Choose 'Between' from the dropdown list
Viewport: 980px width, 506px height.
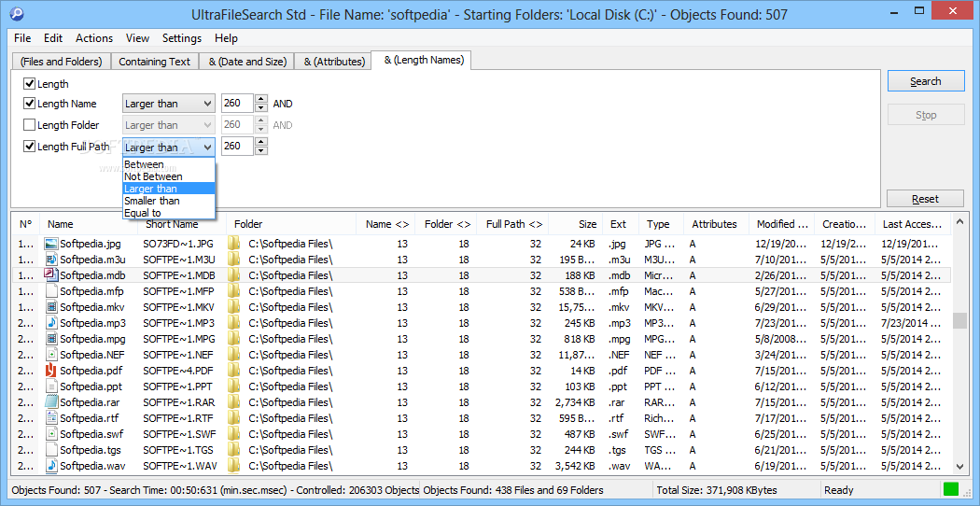pos(169,164)
